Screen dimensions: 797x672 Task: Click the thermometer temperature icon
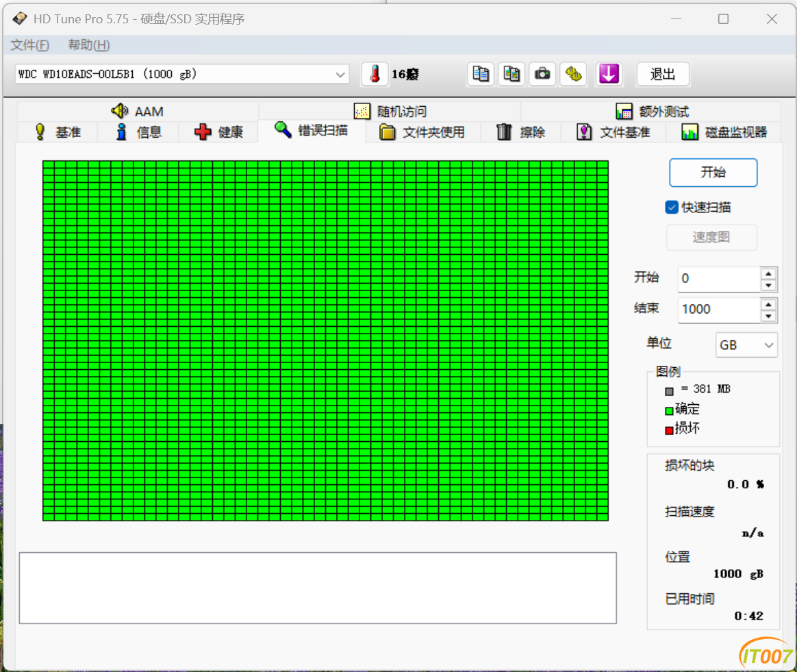point(375,74)
